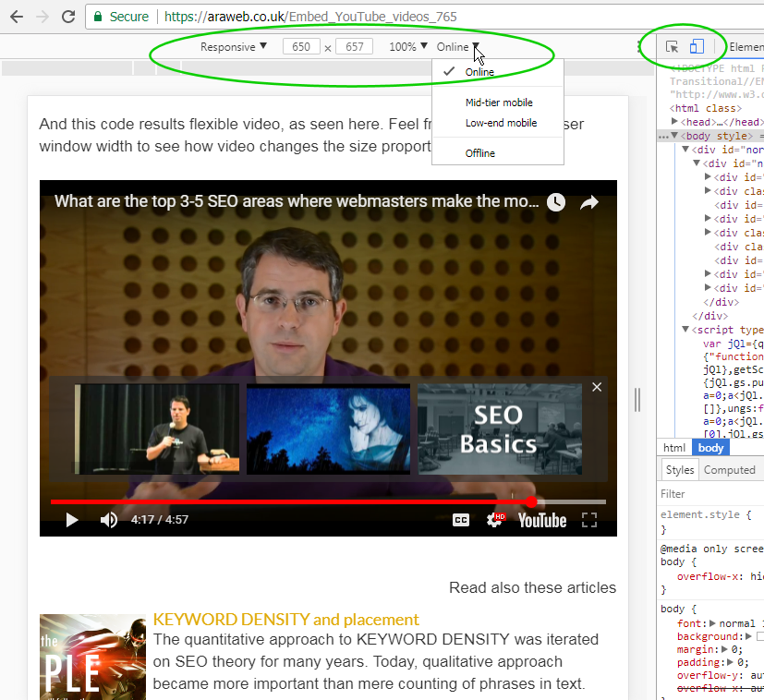This screenshot has height=700, width=764.
Task: Open the video settings gear
Action: [x=495, y=520]
